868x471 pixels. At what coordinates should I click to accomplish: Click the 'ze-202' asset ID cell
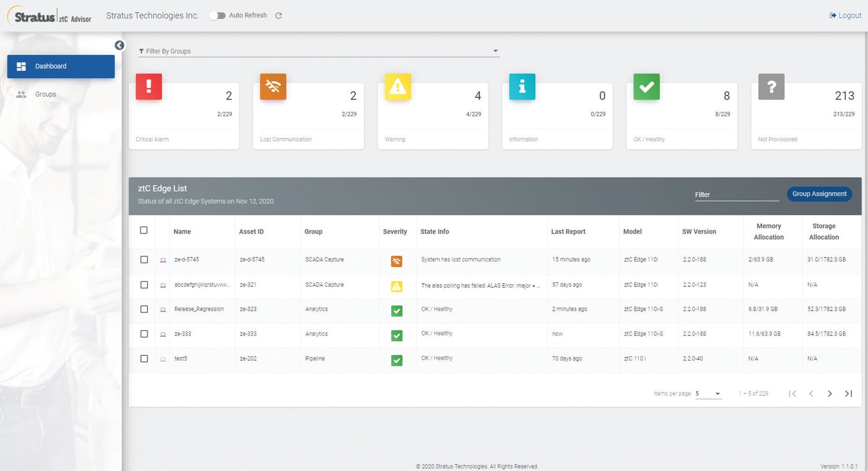click(x=248, y=359)
